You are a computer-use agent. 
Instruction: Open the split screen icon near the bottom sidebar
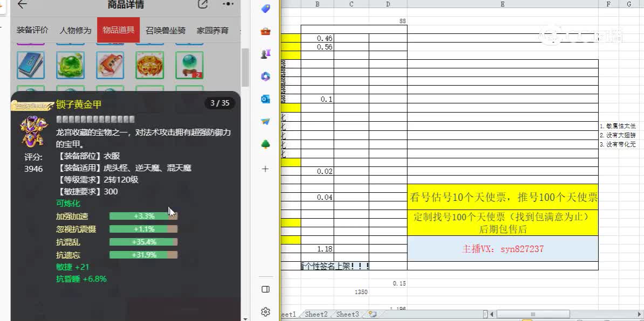click(x=265, y=289)
